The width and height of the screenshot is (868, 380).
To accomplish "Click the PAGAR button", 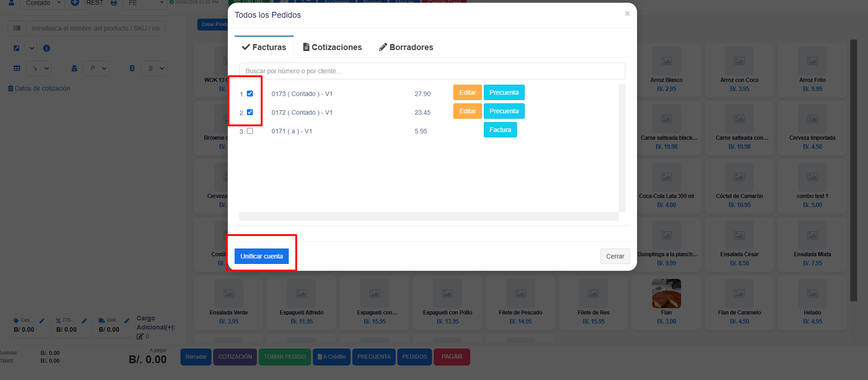I will pyautogui.click(x=452, y=357).
